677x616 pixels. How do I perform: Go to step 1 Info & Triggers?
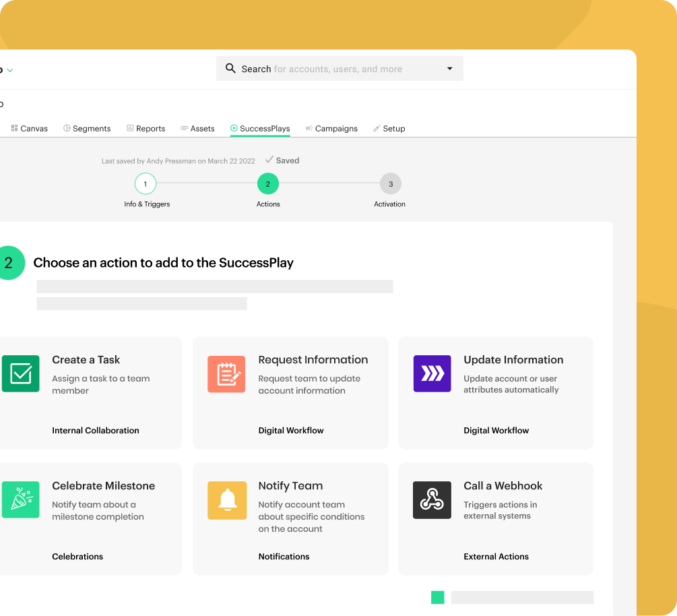[x=145, y=184]
